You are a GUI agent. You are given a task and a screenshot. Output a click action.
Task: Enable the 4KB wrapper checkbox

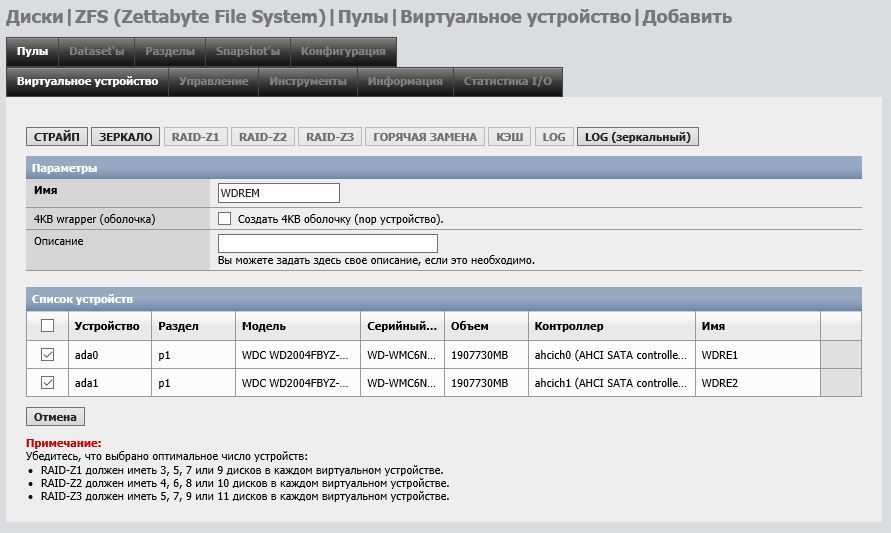(x=225, y=219)
